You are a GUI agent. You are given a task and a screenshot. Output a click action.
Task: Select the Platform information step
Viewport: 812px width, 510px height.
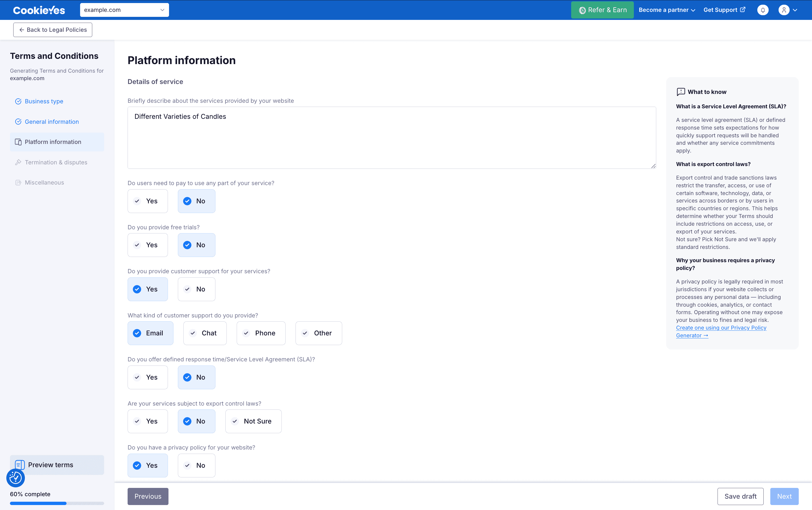(x=57, y=142)
